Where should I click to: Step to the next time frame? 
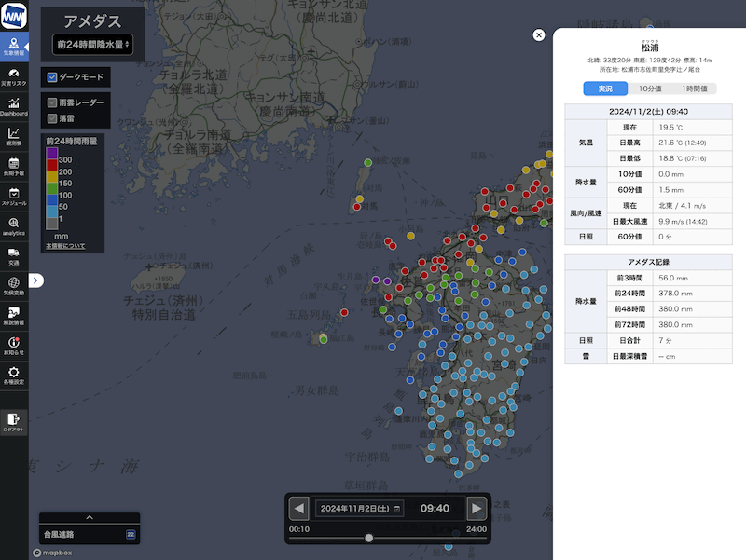tap(477, 509)
